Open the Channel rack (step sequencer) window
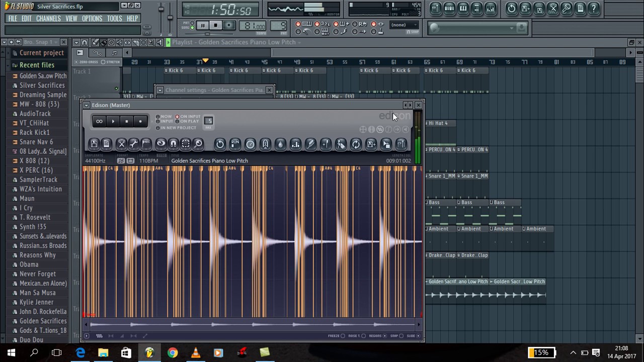644x362 pixels. [x=449, y=8]
